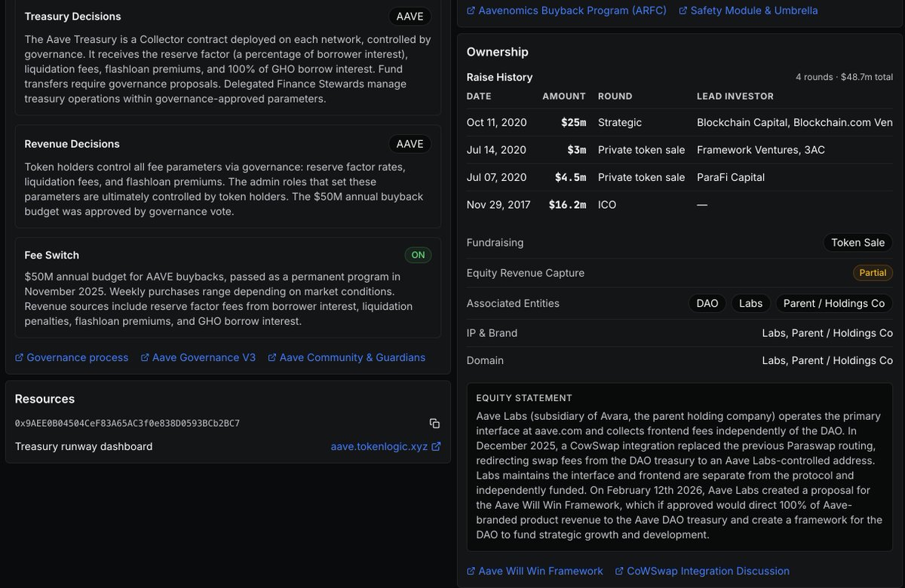Select the Strategic round cell
The width and height of the screenshot is (905, 588).
pos(620,122)
